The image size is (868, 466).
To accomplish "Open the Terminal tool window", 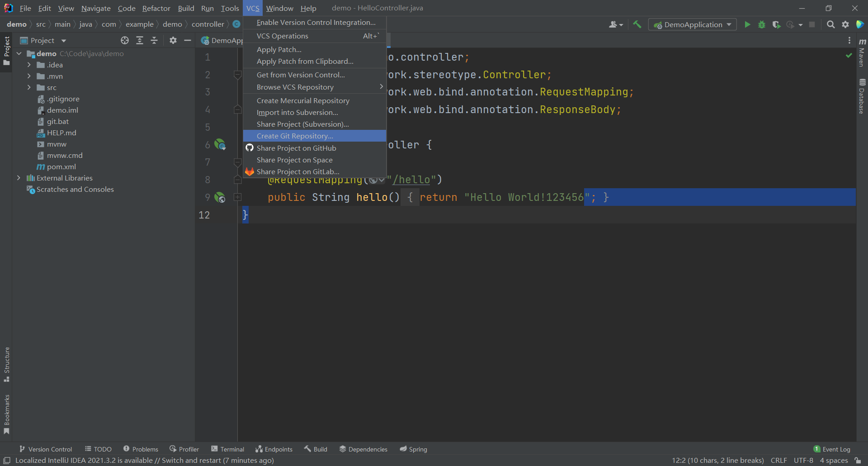I will [227, 449].
